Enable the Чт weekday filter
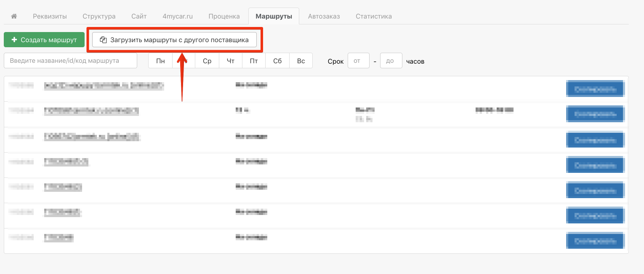This screenshot has height=274, width=644. coord(231,61)
